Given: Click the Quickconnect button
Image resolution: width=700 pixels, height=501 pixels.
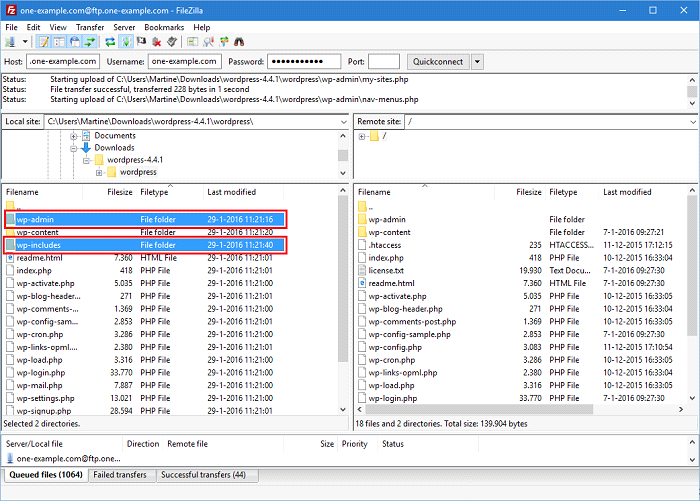Looking at the screenshot, I should pos(438,62).
